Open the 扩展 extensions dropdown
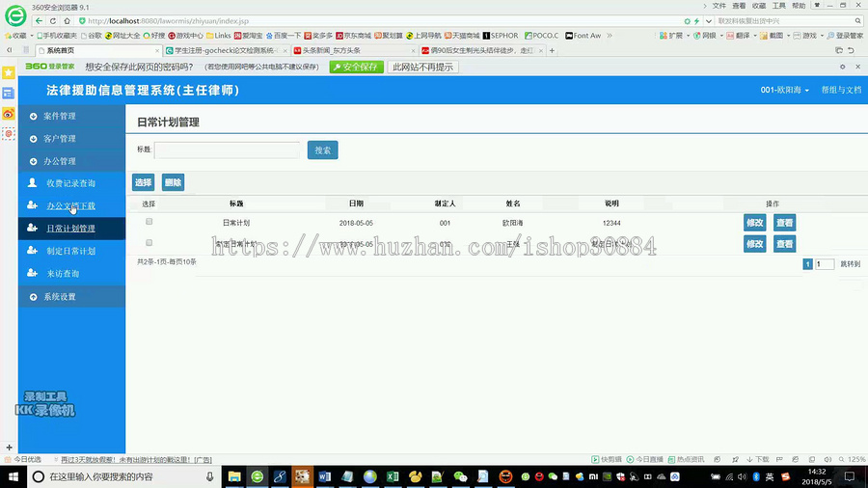Viewport: 868px width, 488px height. tap(674, 36)
